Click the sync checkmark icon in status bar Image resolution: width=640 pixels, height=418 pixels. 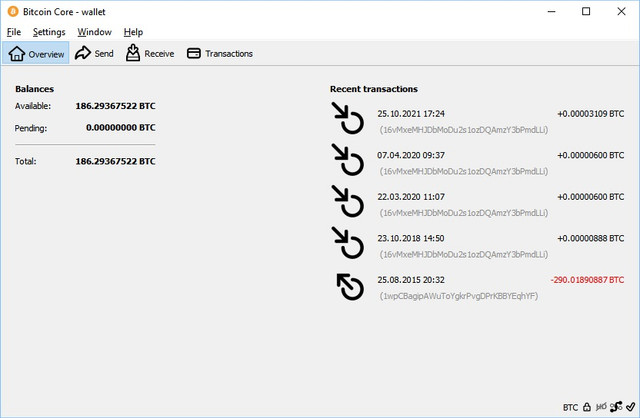(630, 407)
